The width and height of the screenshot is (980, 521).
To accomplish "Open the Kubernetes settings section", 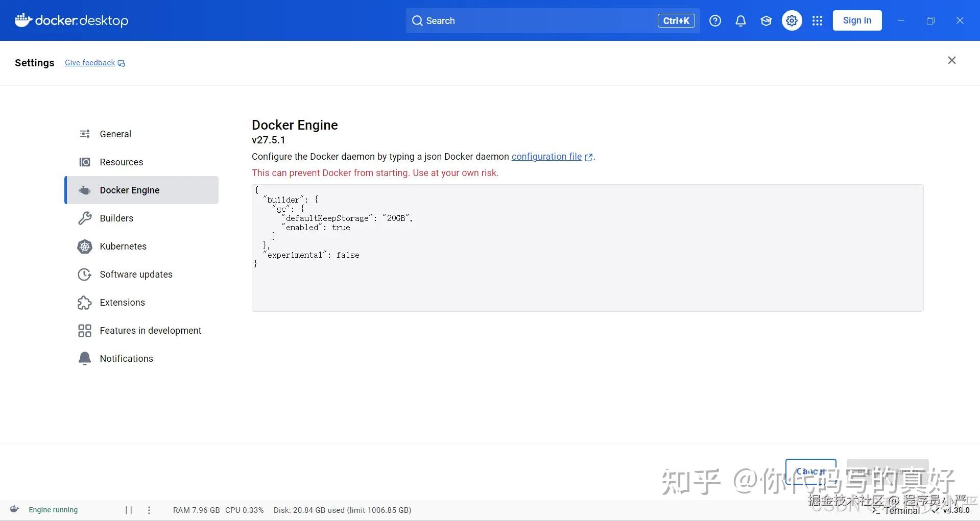I will (141, 246).
